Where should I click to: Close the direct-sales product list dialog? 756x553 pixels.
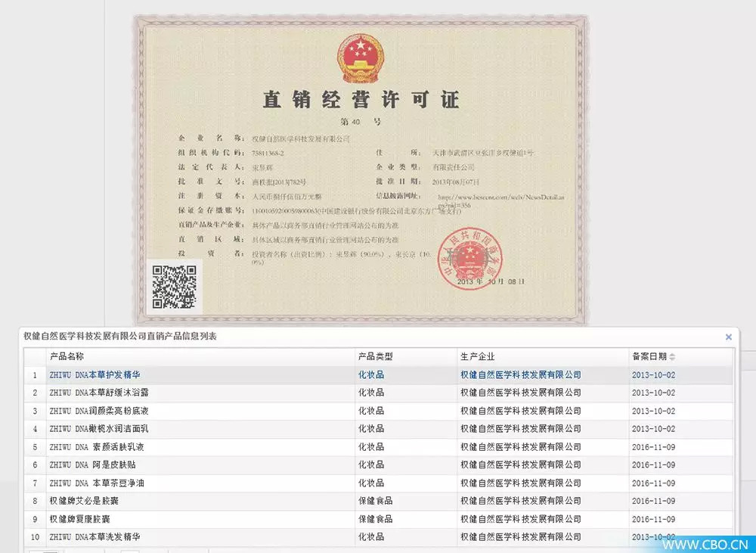click(729, 337)
